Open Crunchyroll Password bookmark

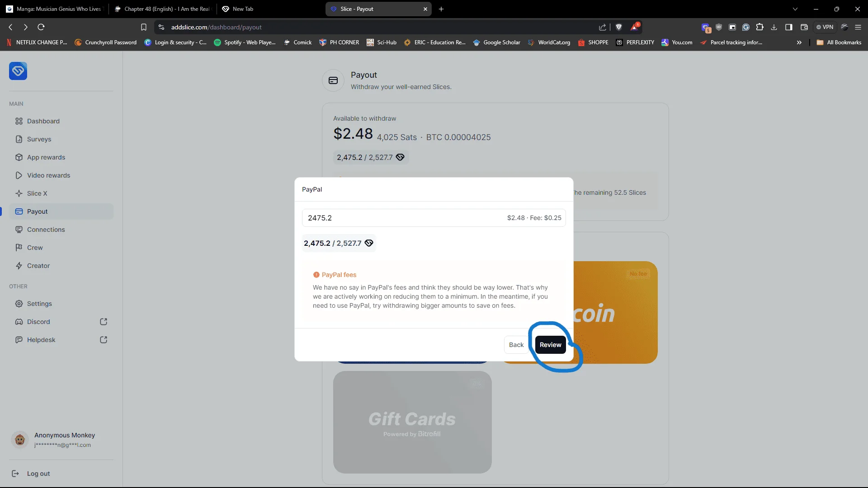pyautogui.click(x=106, y=42)
